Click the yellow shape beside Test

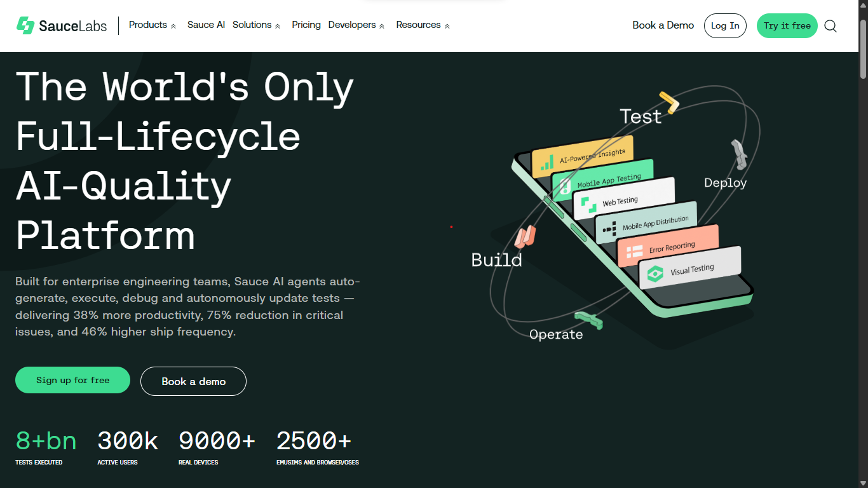pos(669,102)
